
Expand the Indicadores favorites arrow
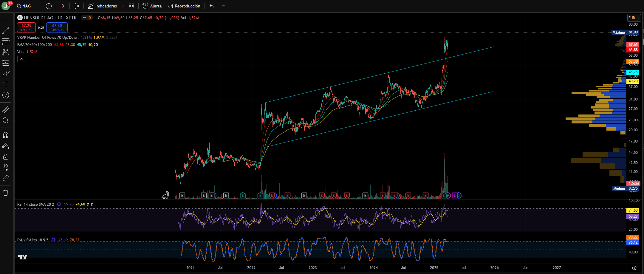click(123, 6)
